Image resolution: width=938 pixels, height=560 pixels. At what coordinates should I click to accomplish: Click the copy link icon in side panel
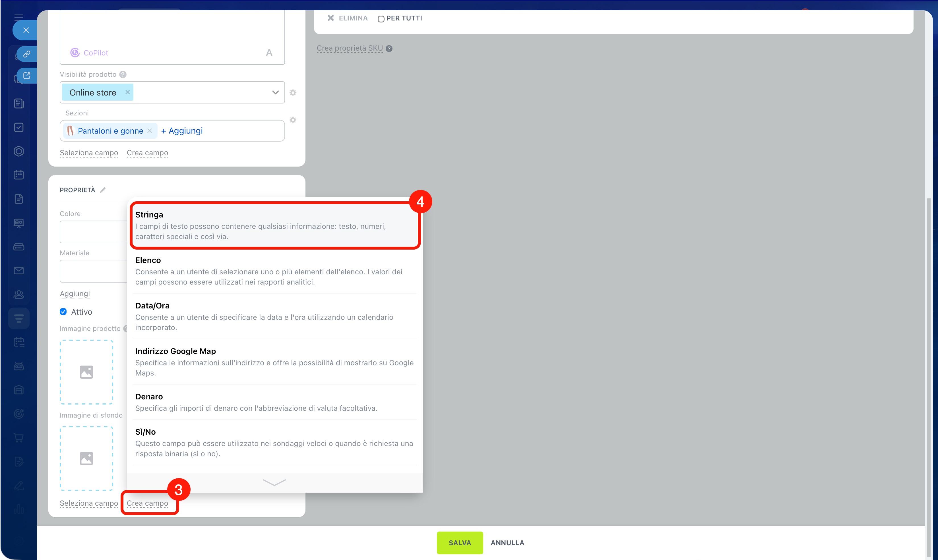pyautogui.click(x=26, y=54)
